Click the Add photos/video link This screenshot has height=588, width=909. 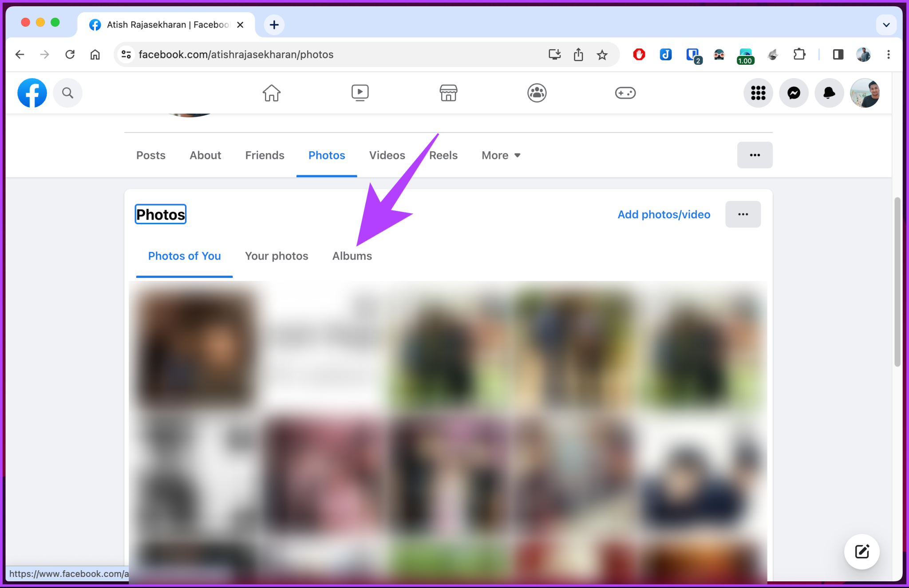point(663,214)
